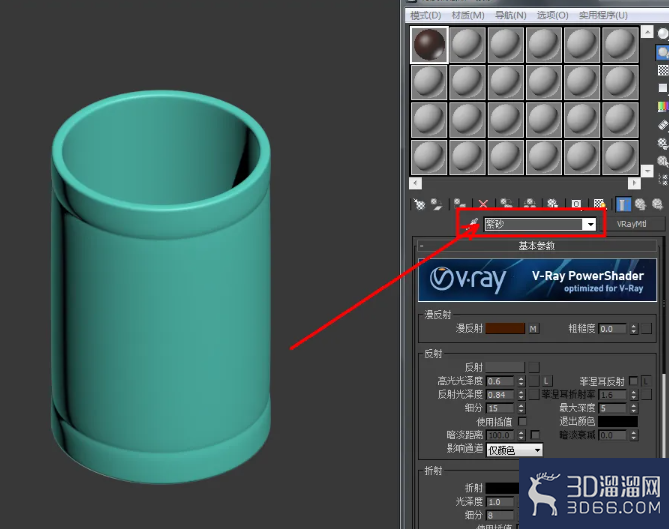Toggle the checkered Background icon
669x529 pixels.
coord(663,70)
